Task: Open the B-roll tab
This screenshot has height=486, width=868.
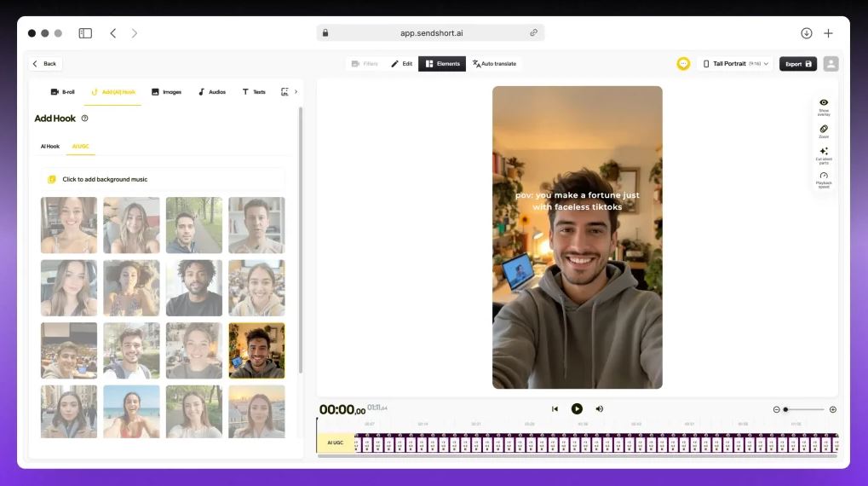Action: pyautogui.click(x=62, y=92)
